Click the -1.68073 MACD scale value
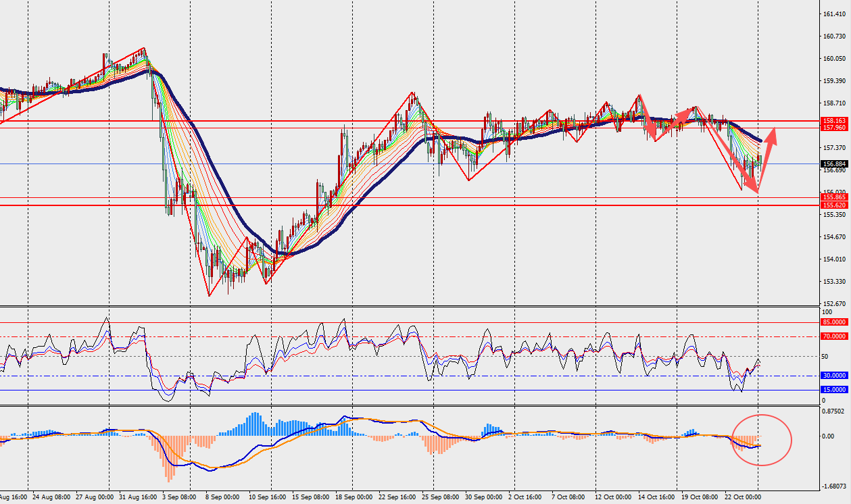The width and height of the screenshot is (851, 504). pyautogui.click(x=832, y=486)
